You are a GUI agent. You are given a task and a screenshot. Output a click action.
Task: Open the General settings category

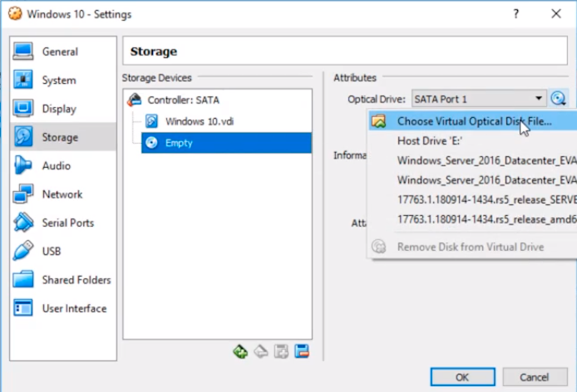pos(59,51)
